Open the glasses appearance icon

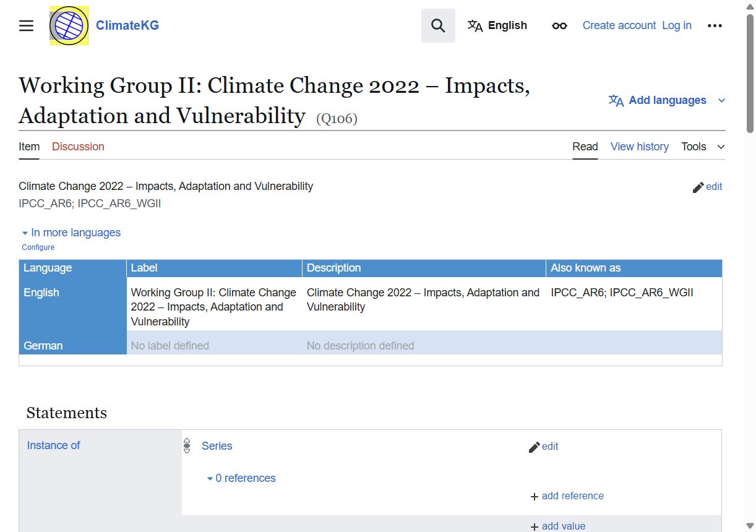click(559, 25)
